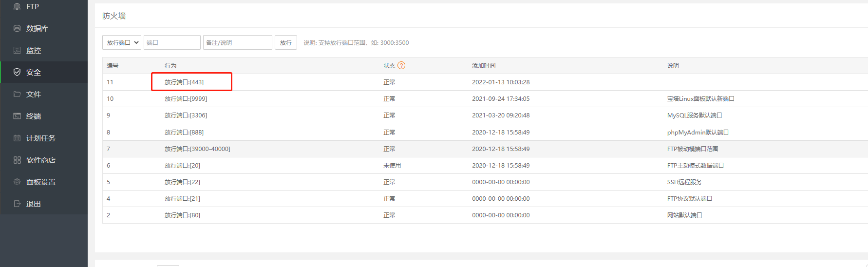Select the row 放行端口:[443]
Screen dimensions: 868x267
pyautogui.click(x=485, y=82)
